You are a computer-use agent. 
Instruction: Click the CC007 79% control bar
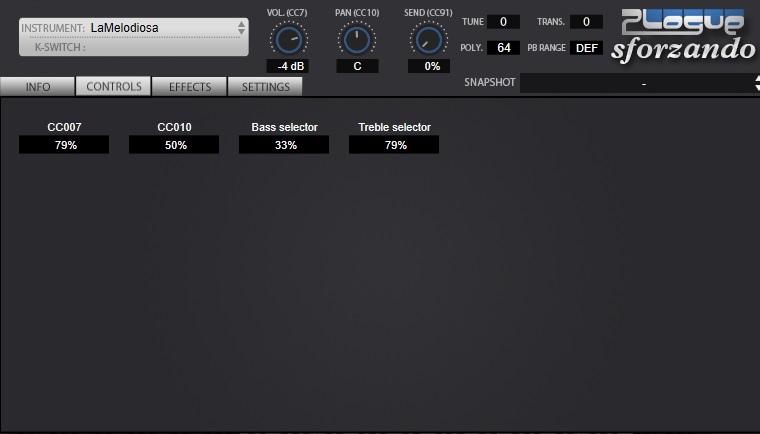click(x=64, y=145)
